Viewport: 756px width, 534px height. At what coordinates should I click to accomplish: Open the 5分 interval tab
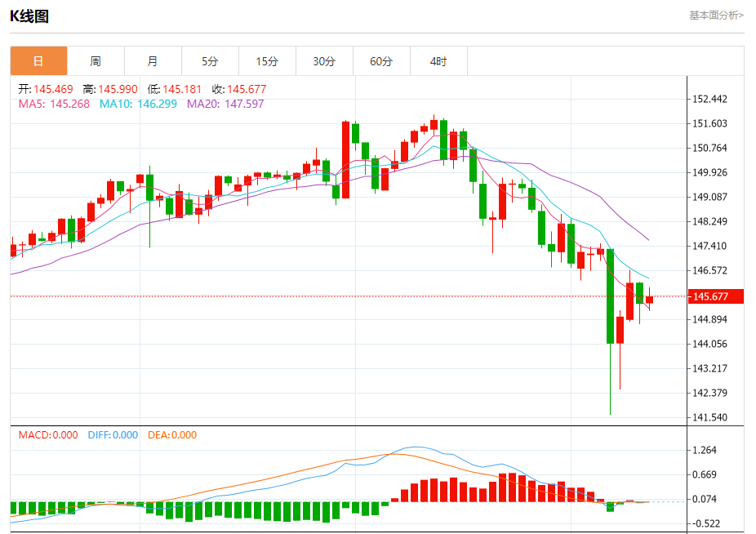[210, 61]
